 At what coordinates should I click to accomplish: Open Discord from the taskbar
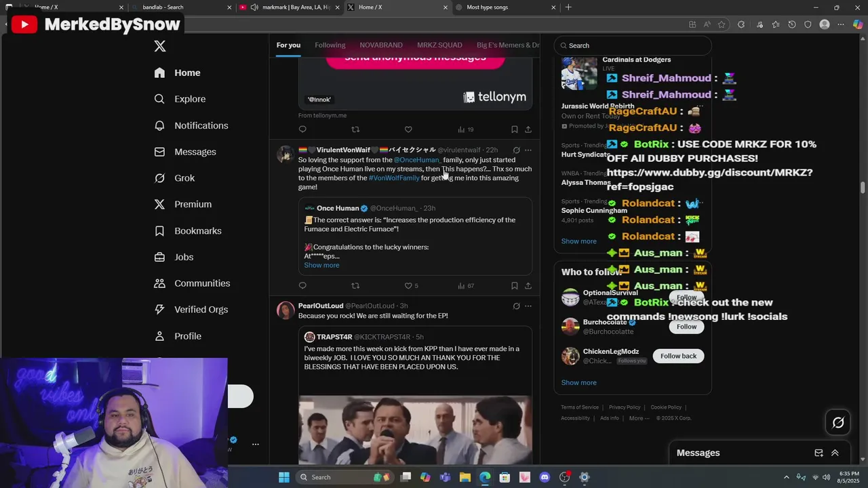(x=545, y=477)
